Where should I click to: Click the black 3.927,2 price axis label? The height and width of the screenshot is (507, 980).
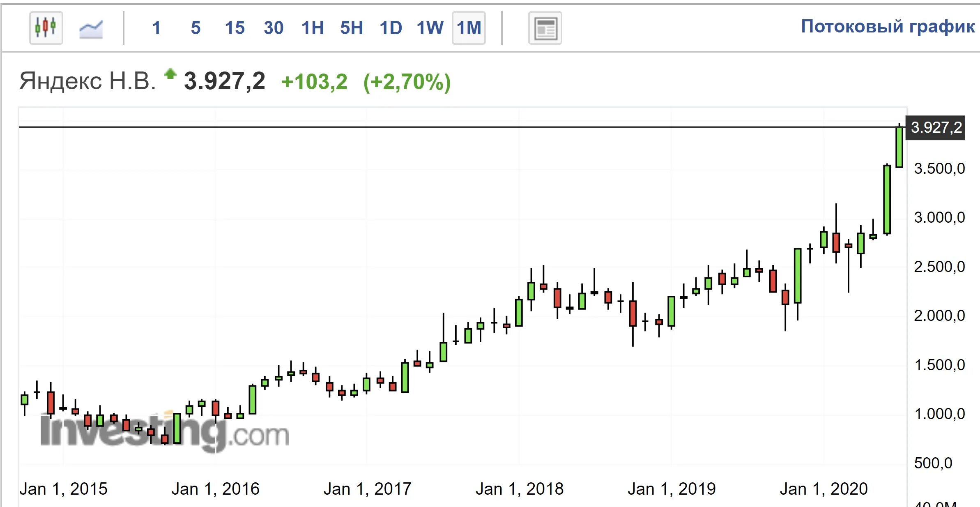pyautogui.click(x=935, y=128)
